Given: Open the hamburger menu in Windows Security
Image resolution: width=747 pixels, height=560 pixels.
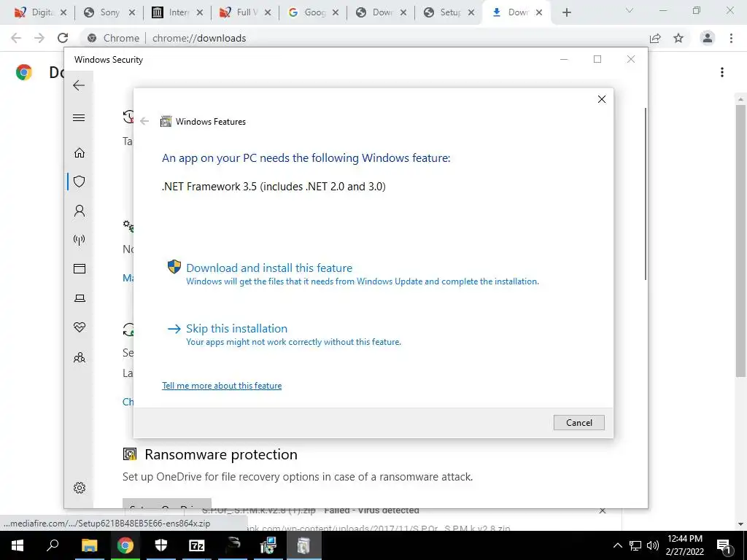Looking at the screenshot, I should [x=79, y=117].
